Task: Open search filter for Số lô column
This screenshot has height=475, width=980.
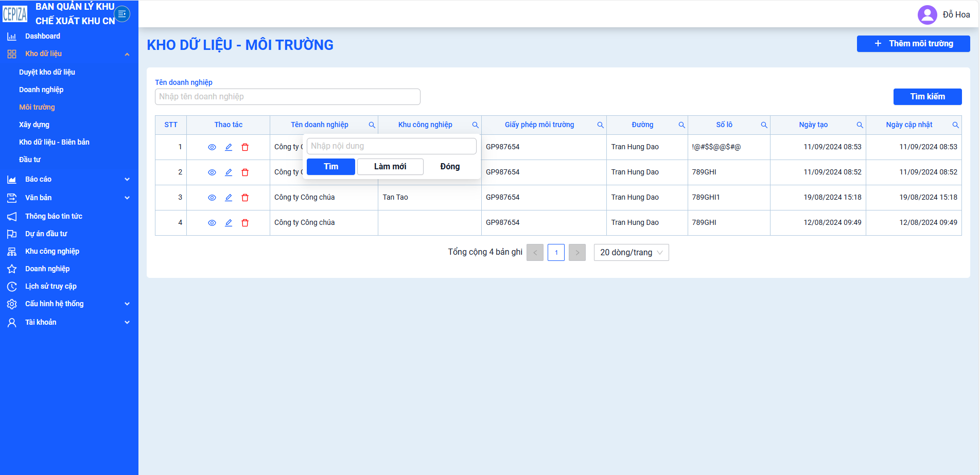Action: coord(764,125)
